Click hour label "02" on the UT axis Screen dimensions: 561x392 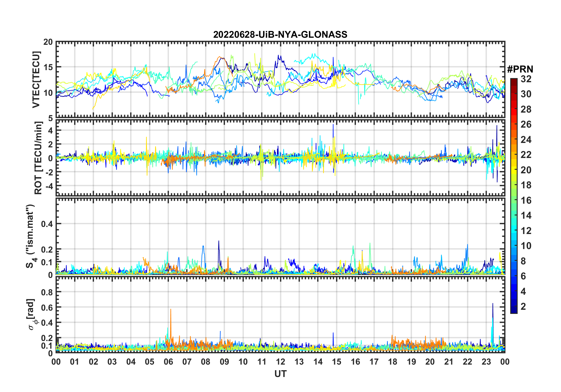(93, 362)
